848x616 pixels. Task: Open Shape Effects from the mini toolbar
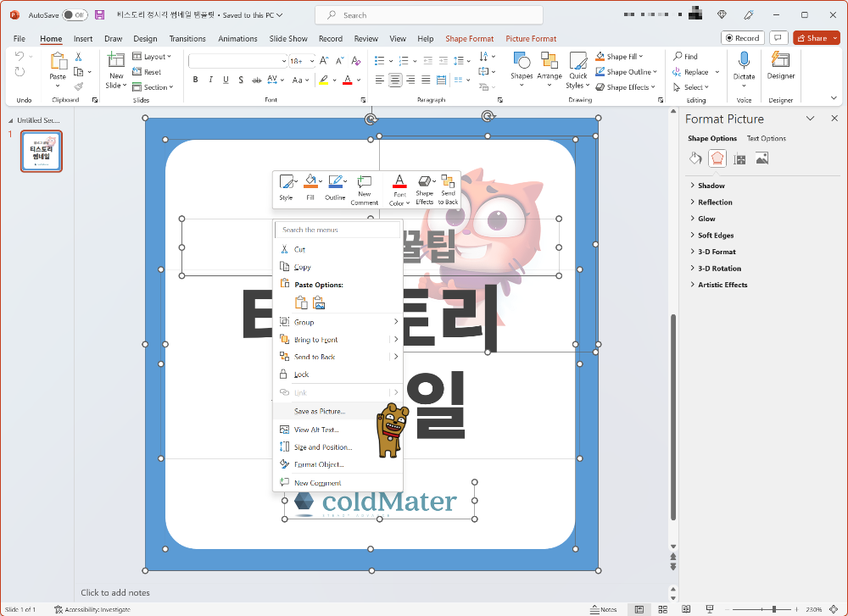pyautogui.click(x=425, y=184)
